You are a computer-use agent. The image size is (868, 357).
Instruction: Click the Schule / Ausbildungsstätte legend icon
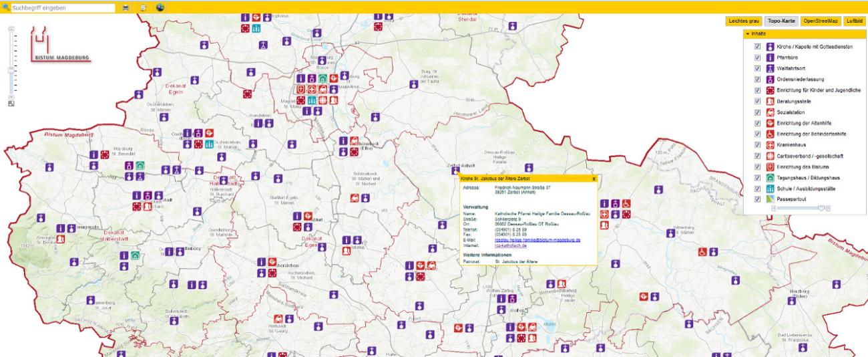point(769,188)
